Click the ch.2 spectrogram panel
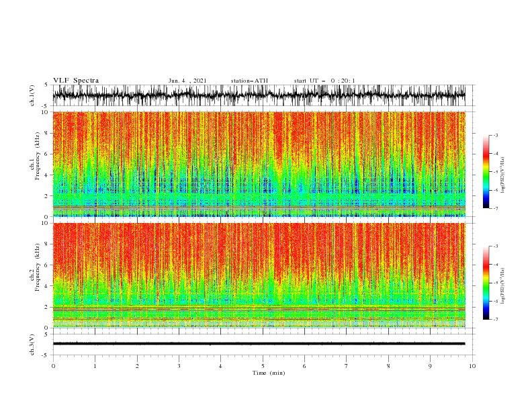Viewport: 532px width, 411px height. 259,275
